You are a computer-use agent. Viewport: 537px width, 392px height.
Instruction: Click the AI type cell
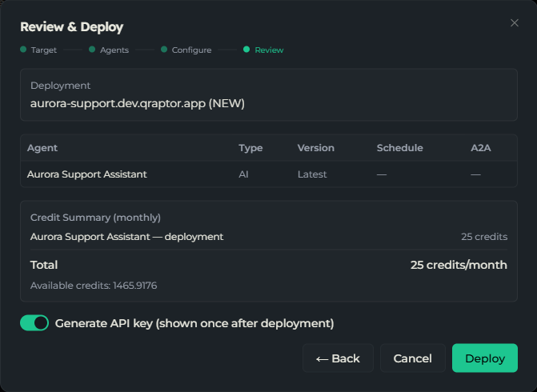243,174
